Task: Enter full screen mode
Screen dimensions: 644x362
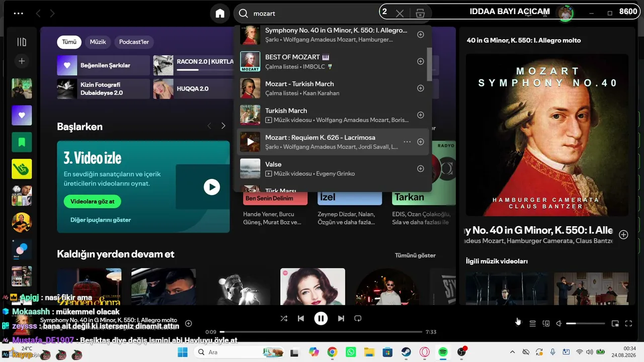Action: [x=628, y=323]
